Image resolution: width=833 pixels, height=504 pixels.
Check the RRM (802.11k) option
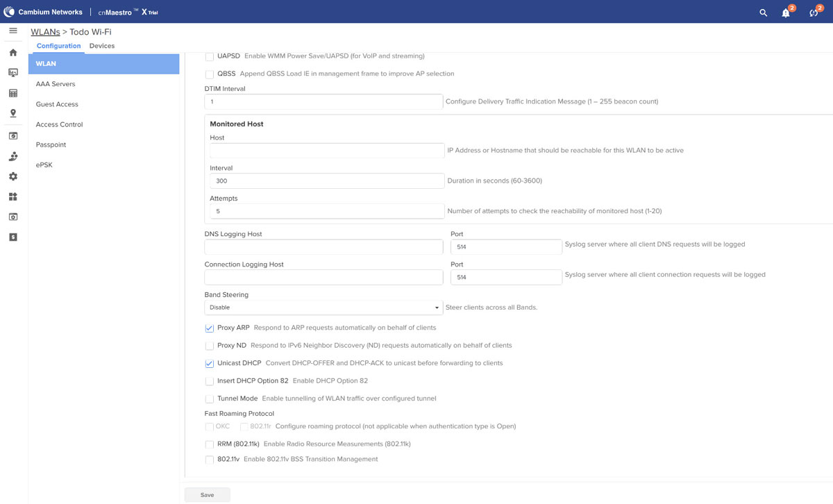(210, 444)
